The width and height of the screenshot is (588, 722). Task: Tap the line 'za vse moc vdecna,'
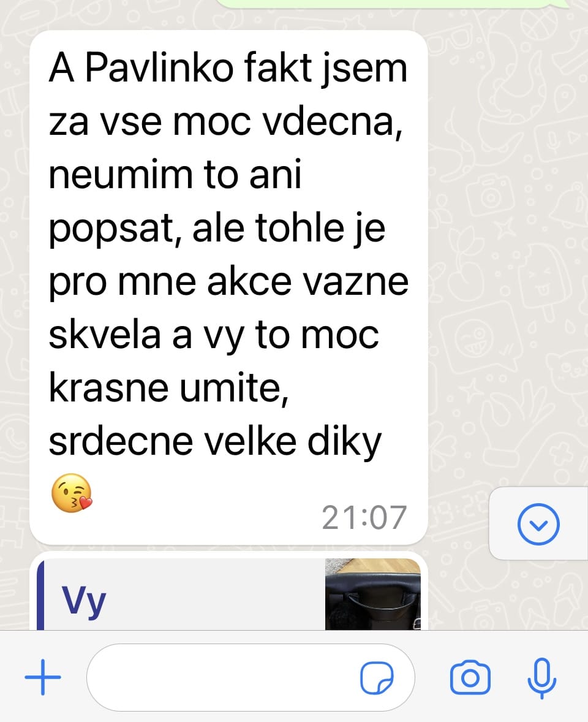226,121
